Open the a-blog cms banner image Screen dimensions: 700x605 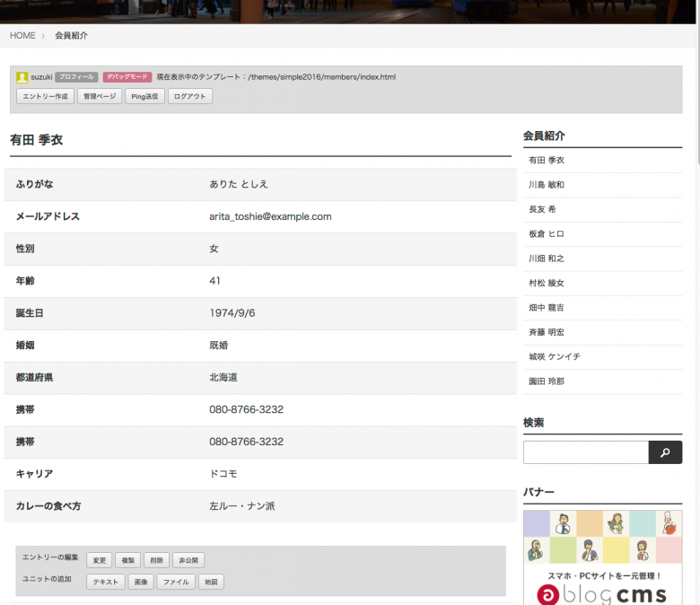point(602,557)
